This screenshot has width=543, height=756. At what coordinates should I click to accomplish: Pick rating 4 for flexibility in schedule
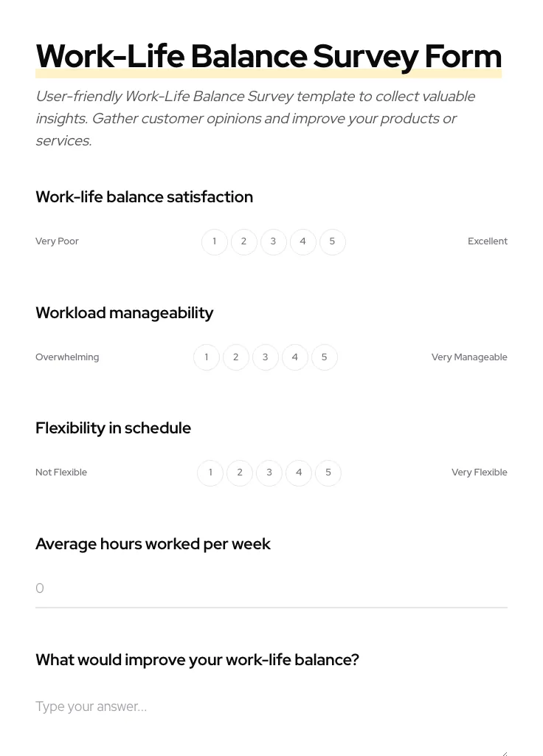(x=299, y=472)
